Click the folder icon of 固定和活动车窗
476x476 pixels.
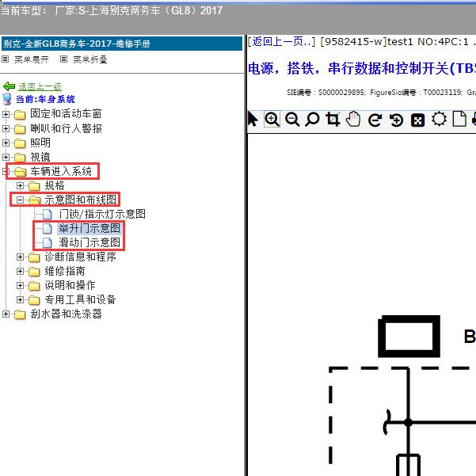[20, 115]
